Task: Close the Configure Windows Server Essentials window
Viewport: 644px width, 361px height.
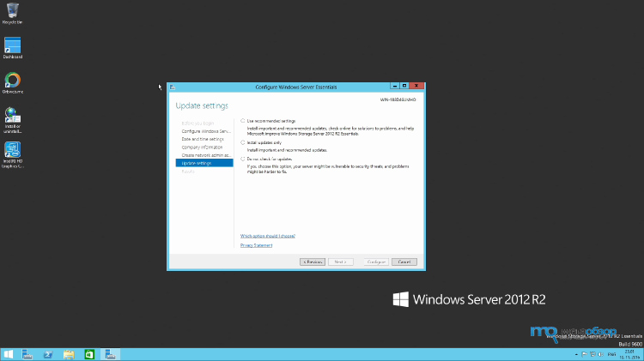Action: [x=416, y=86]
